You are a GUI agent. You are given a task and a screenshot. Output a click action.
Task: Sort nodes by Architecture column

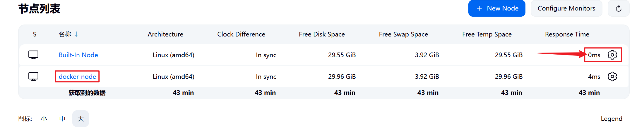165,34
